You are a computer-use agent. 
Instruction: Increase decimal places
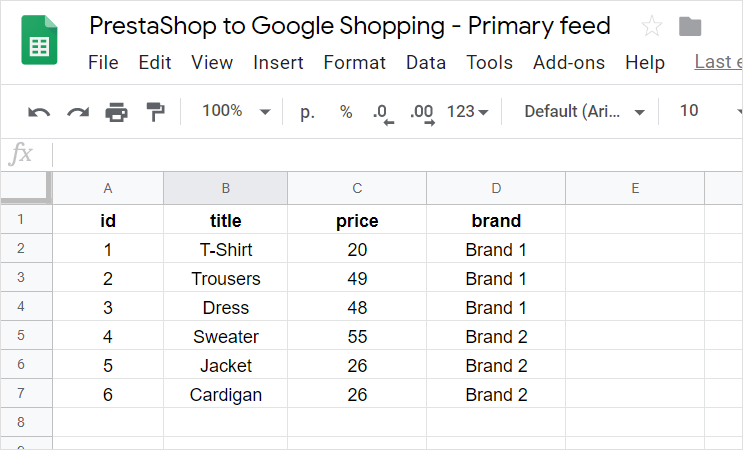pyautogui.click(x=422, y=114)
